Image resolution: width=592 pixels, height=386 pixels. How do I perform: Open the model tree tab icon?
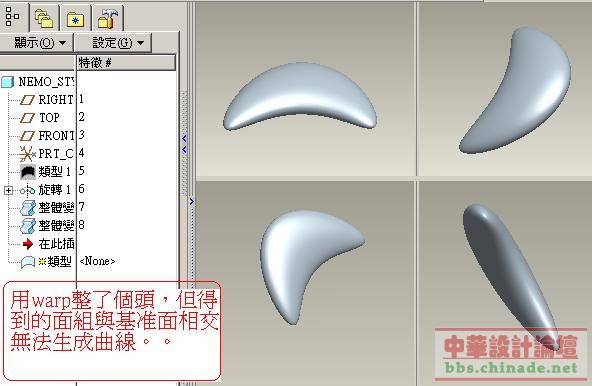coord(12,17)
